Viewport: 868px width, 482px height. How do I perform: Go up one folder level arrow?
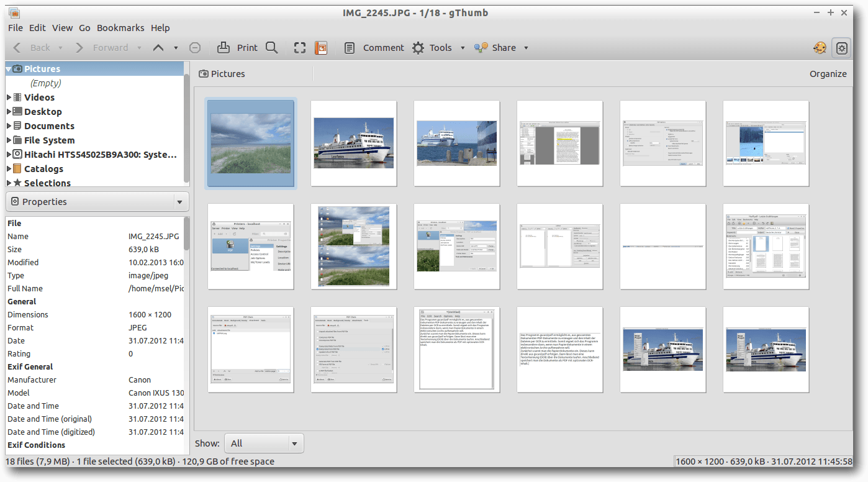coord(158,48)
